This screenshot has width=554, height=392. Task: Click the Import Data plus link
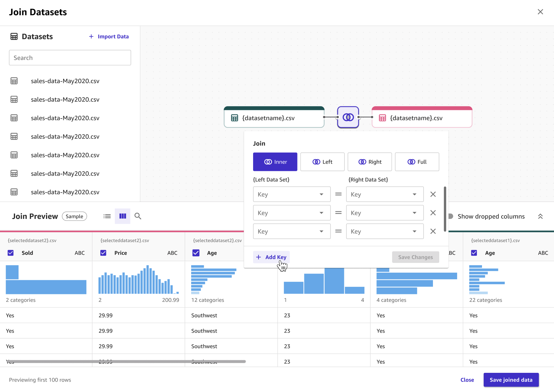click(x=109, y=36)
